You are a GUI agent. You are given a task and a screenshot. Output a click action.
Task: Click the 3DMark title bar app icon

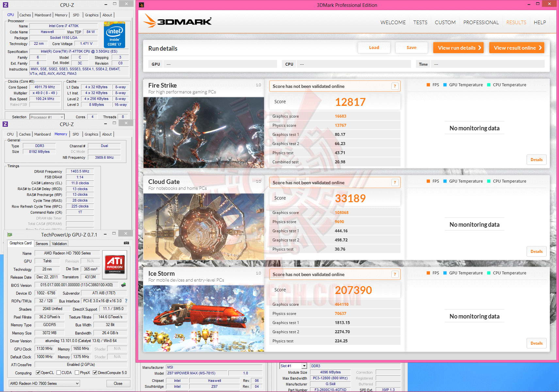pyautogui.click(x=141, y=5)
